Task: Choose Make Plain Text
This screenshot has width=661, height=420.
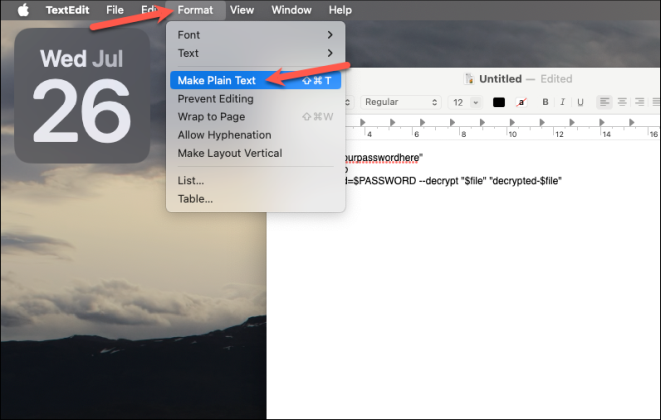Action: point(255,80)
